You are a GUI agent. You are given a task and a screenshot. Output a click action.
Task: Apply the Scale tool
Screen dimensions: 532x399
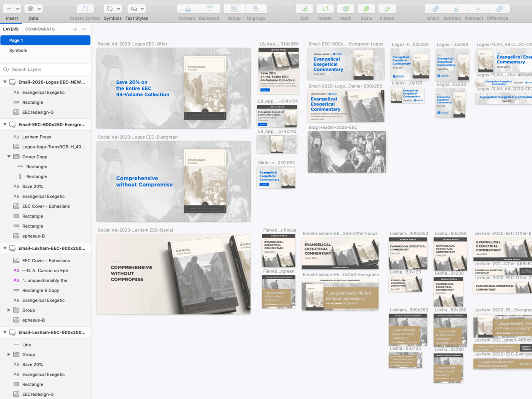tap(366, 9)
